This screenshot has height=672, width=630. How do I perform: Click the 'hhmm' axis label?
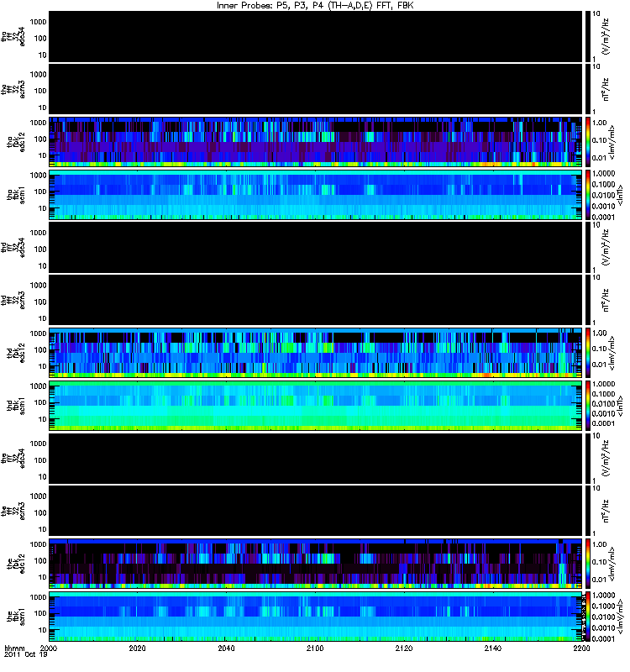(15, 648)
